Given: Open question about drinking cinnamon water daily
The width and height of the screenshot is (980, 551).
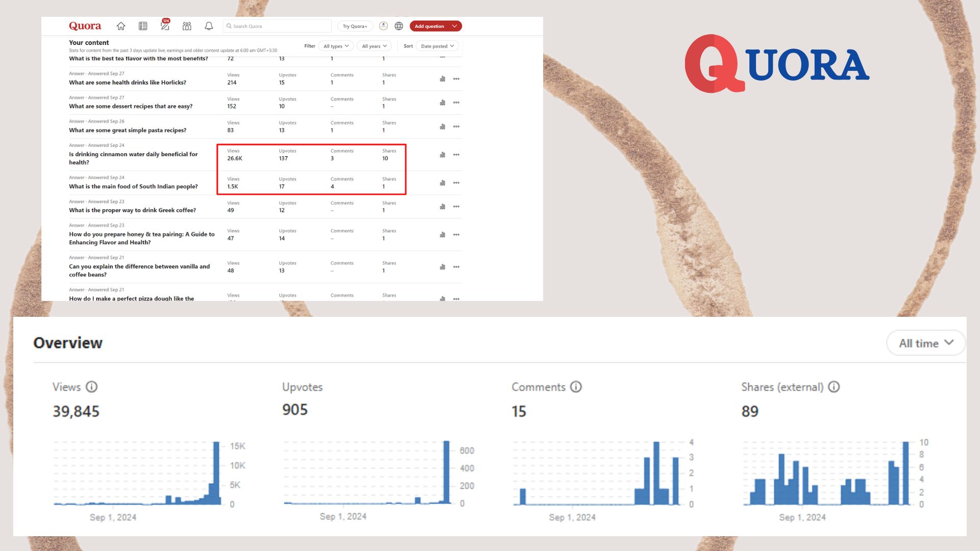Looking at the screenshot, I should coord(133,158).
